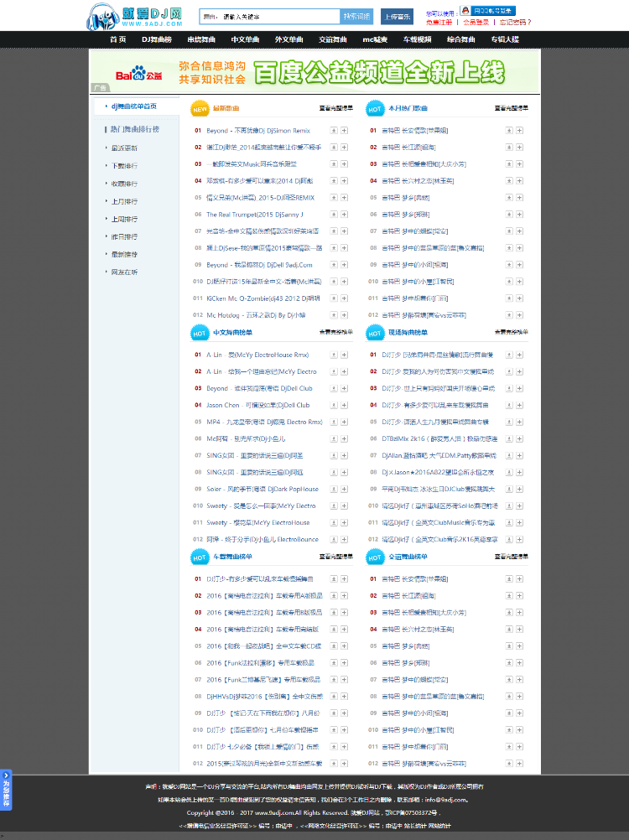The height and width of the screenshot is (840, 629).
Task: Select dj舞曲榜单首页 in the sidebar
Action: [134, 106]
